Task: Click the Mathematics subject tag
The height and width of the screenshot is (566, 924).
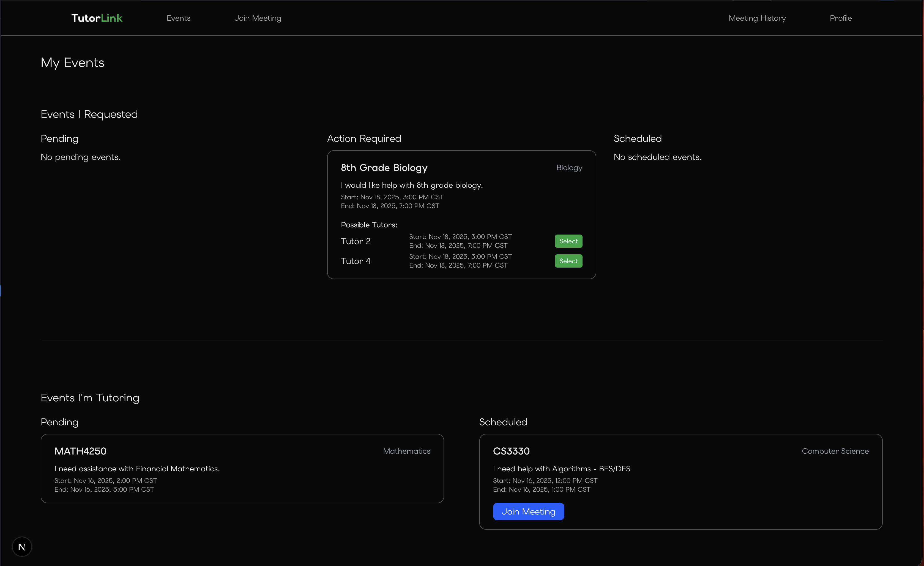Action: tap(406, 451)
